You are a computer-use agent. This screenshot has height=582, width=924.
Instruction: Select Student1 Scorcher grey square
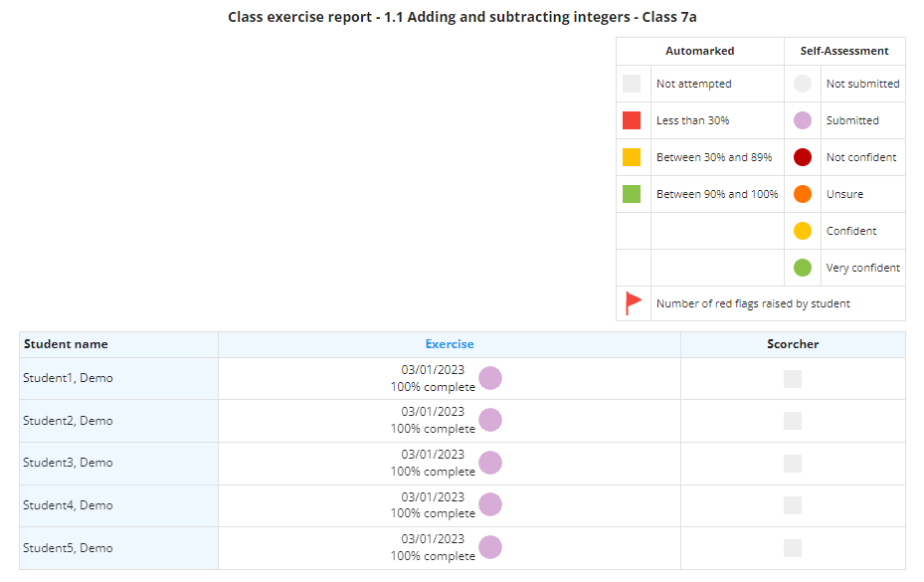793,379
